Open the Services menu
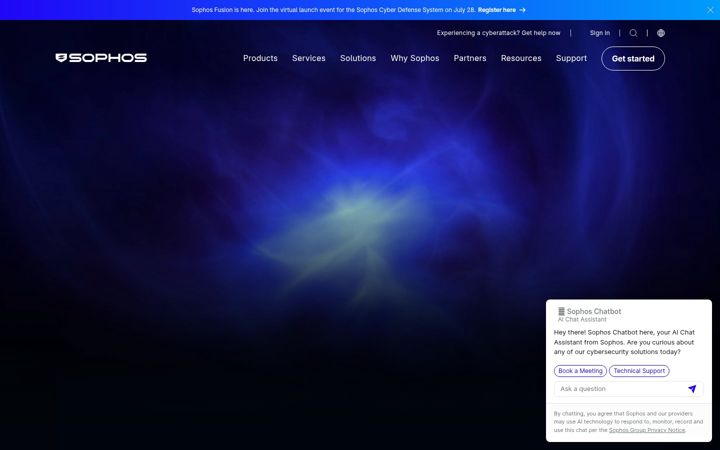The height and width of the screenshot is (450, 720). pyautogui.click(x=309, y=58)
